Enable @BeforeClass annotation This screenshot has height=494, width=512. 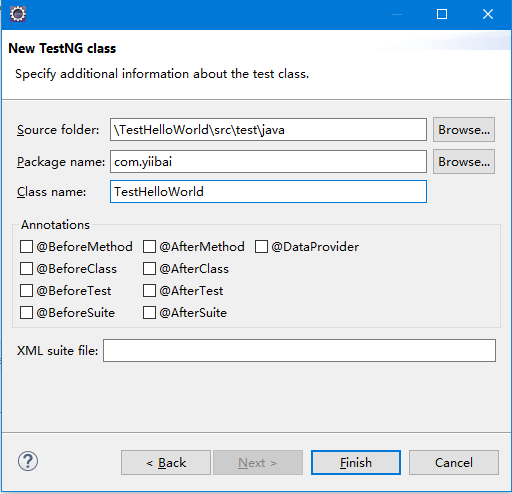[x=26, y=269]
